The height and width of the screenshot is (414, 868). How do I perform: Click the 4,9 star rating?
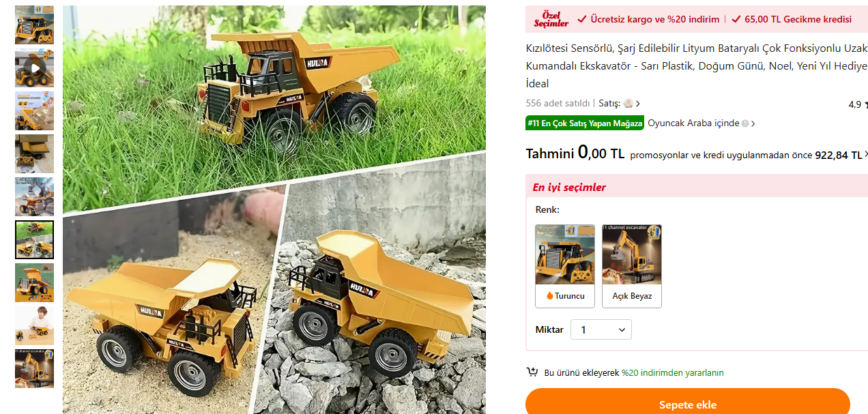tap(858, 104)
